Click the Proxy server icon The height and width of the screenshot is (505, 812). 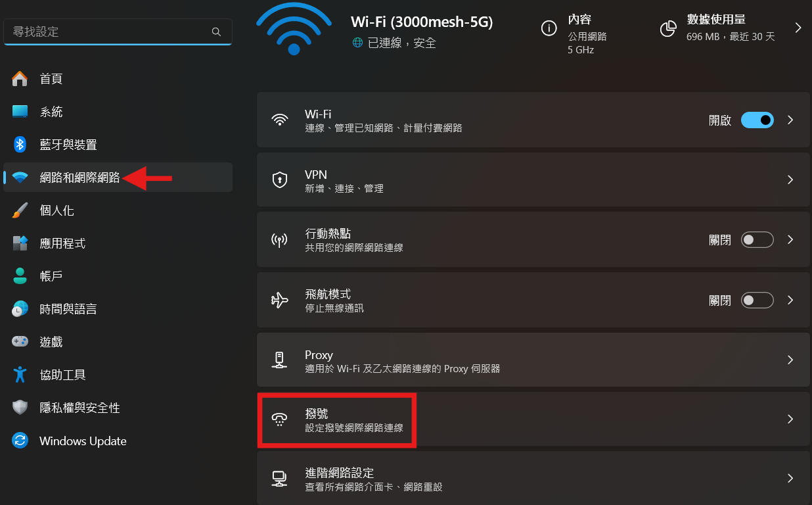tap(280, 360)
